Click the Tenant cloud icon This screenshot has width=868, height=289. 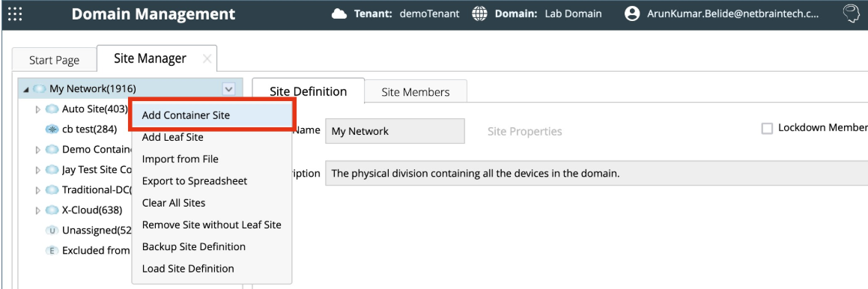tap(339, 13)
